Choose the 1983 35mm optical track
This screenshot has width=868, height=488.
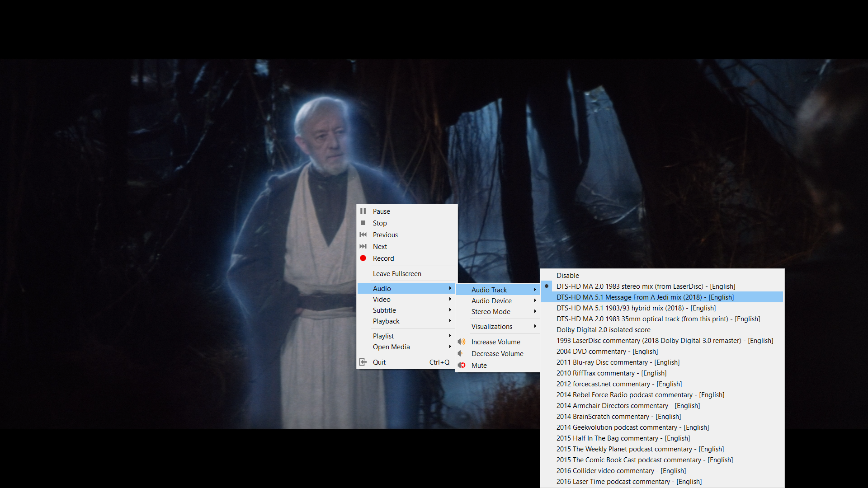[x=662, y=319]
